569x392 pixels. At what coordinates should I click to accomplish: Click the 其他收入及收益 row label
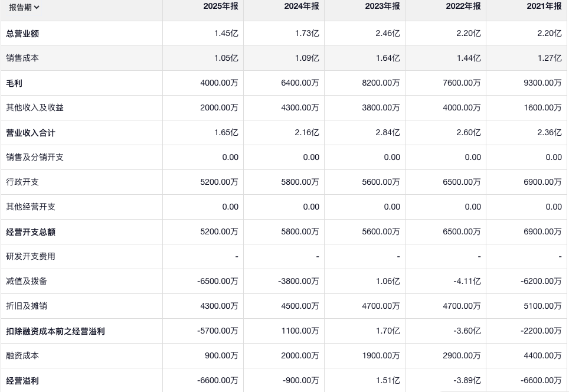click(x=35, y=108)
